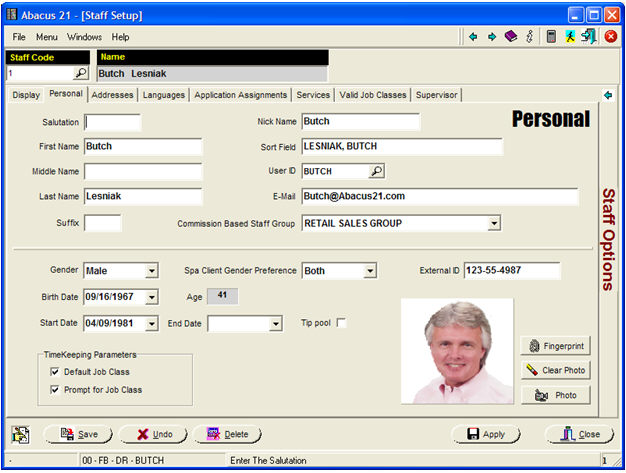Click the Staff Code search magnifier

point(81,73)
